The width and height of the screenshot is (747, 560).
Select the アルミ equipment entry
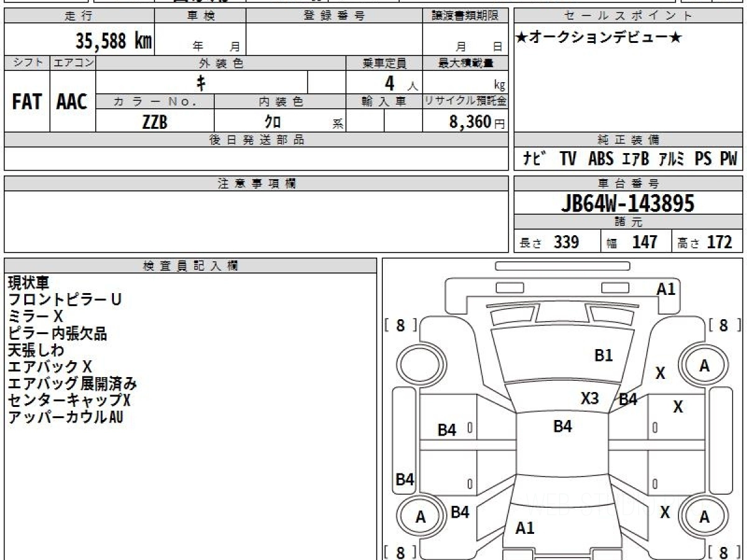671,159
